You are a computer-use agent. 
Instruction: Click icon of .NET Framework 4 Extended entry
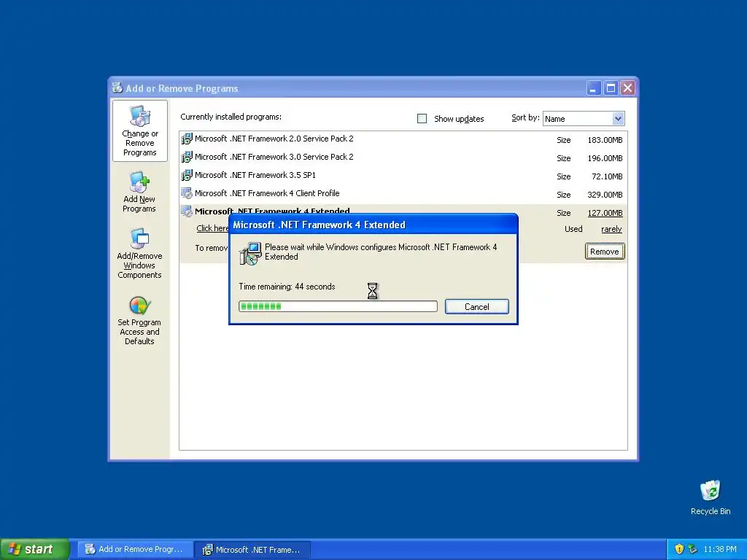[187, 211]
